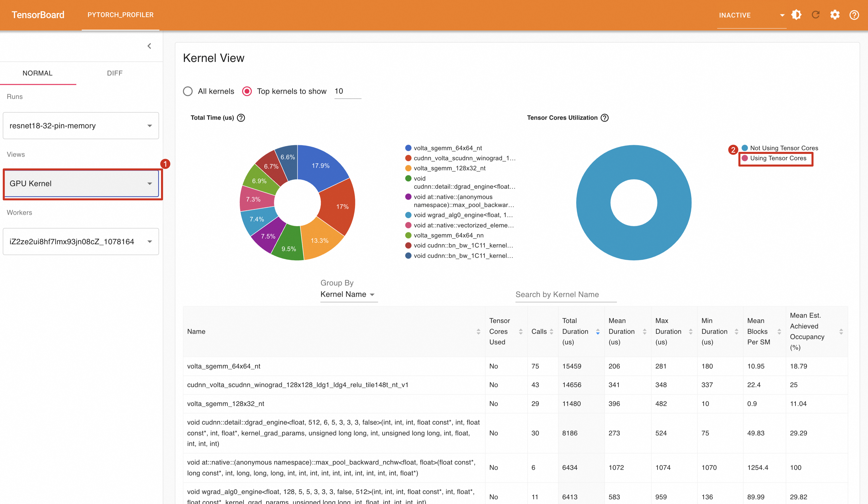This screenshot has height=504, width=868.
Task: Click the dgrad_engine table row name
Action: pos(333,433)
